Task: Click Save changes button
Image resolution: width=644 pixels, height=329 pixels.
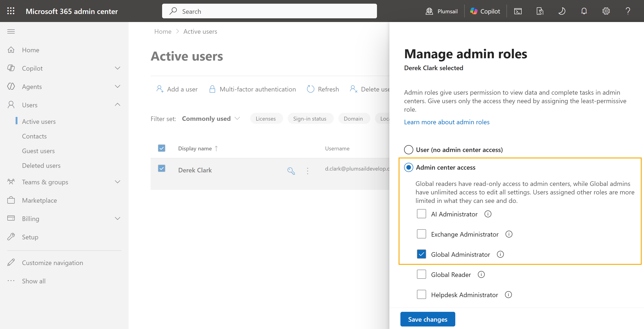Action: (x=427, y=319)
